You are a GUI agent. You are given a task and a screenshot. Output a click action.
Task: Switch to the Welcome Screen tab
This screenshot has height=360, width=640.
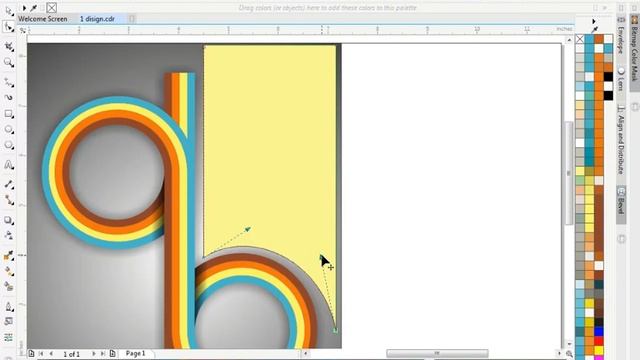click(42, 19)
